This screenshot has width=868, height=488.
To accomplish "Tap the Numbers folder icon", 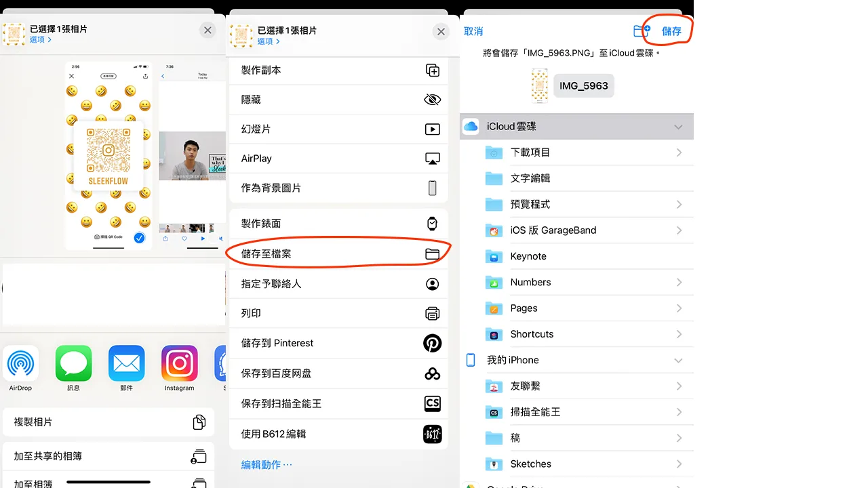I will tap(494, 282).
